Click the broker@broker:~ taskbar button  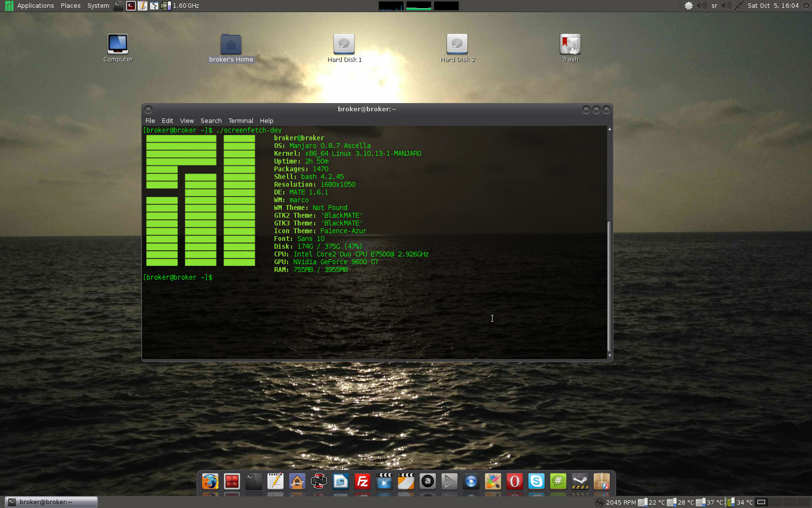(51, 502)
